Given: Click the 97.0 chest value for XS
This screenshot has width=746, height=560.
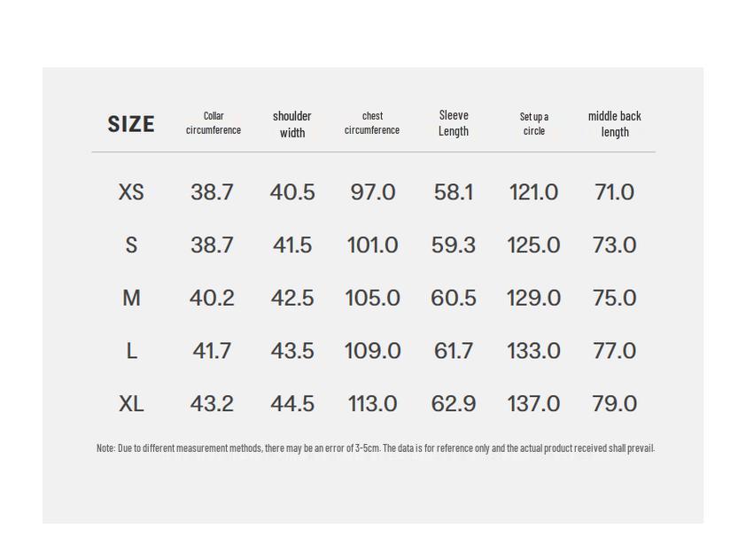Looking at the screenshot, I should point(373,192).
